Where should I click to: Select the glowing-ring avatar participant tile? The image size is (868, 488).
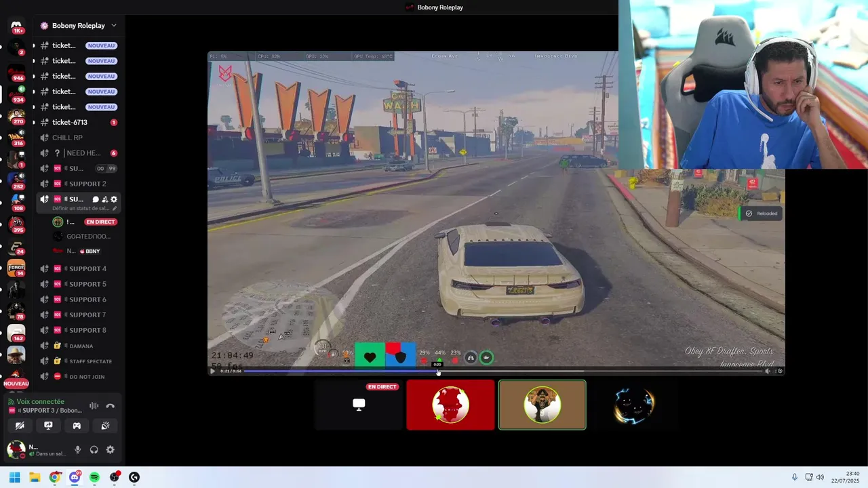[633, 405]
